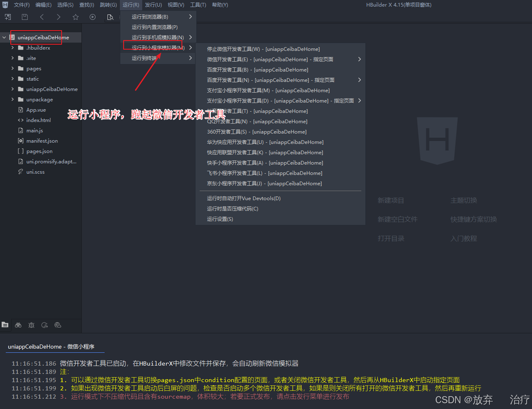Click the pages.json brackets icon
The width and height of the screenshot is (532, 409).
pyautogui.click(x=21, y=151)
